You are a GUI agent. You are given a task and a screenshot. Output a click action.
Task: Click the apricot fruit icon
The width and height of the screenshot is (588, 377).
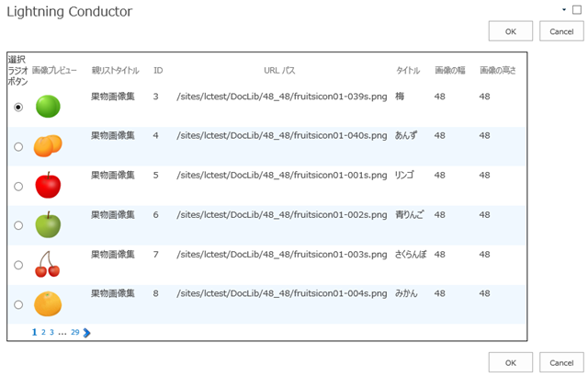tap(48, 145)
